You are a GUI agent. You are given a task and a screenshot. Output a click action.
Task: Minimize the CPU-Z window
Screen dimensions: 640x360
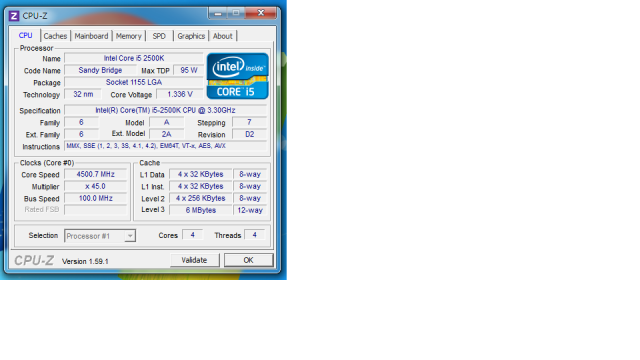(218, 13)
